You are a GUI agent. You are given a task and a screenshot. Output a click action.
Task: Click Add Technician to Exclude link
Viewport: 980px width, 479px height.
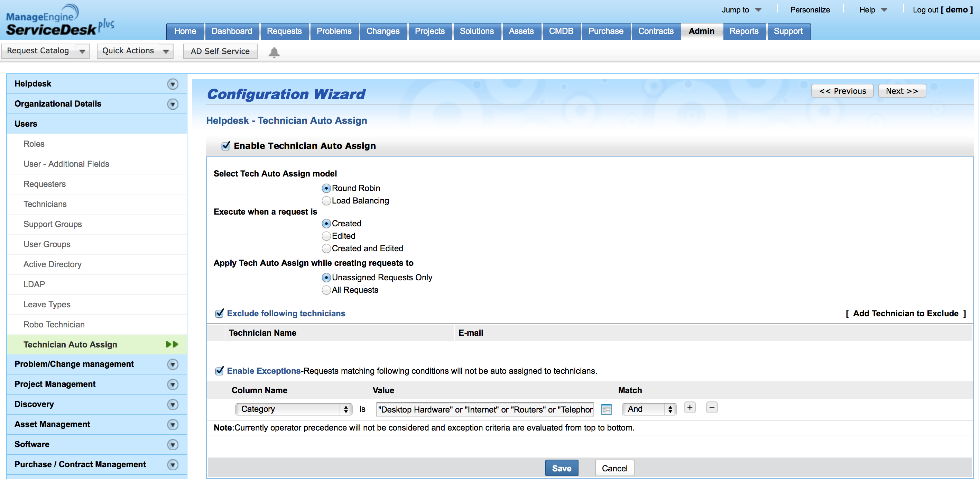tap(905, 313)
